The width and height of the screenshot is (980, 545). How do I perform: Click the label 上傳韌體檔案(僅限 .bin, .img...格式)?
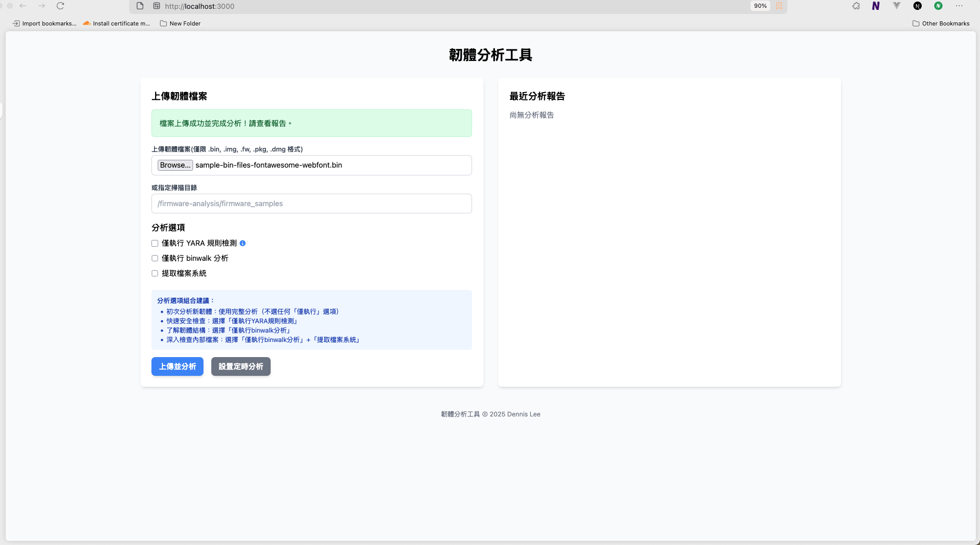(x=227, y=149)
